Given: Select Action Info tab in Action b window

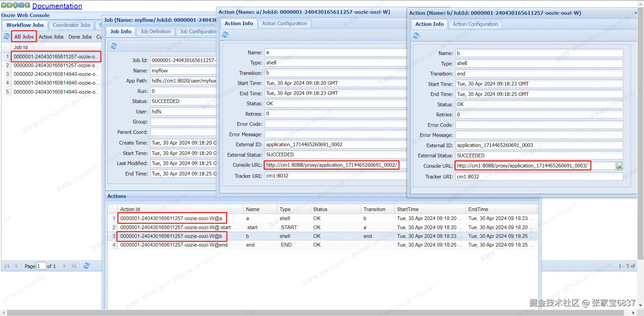Looking at the screenshot, I should pos(429,24).
